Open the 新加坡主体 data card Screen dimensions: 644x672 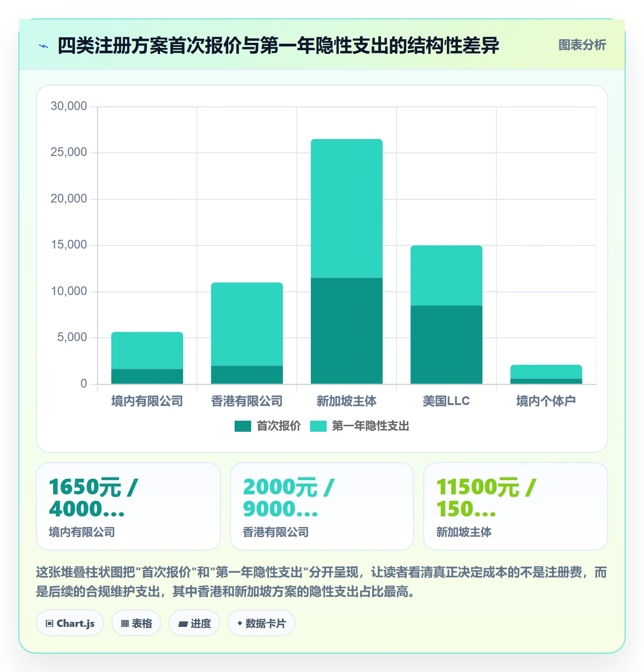click(x=516, y=506)
